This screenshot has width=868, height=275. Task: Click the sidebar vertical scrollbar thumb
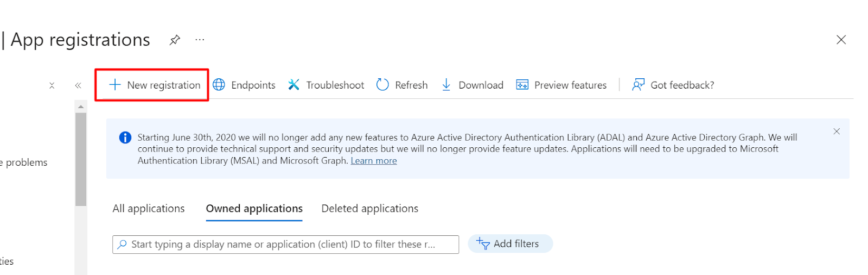point(81,159)
